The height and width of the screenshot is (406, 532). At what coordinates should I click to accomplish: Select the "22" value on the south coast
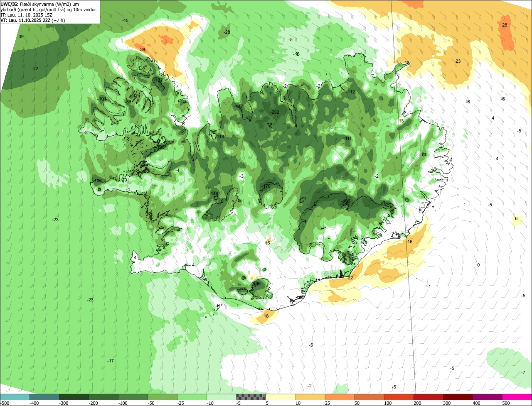click(350, 278)
